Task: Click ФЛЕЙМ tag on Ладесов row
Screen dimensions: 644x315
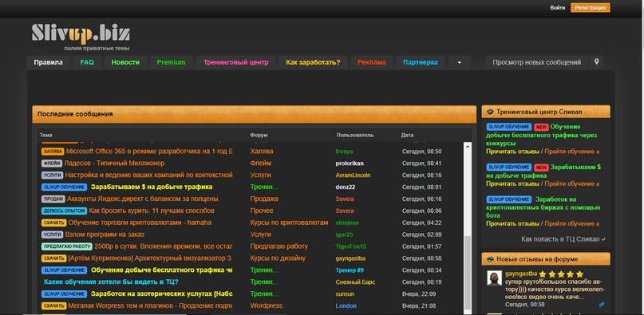Action: pos(52,163)
